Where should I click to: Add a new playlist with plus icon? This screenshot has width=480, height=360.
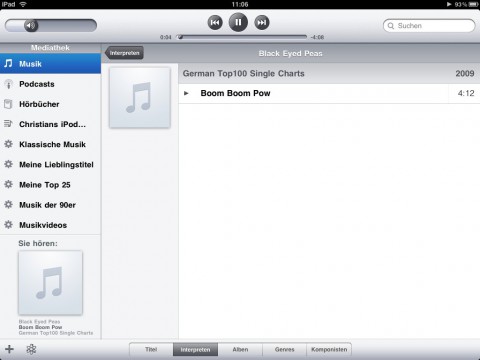(9, 349)
